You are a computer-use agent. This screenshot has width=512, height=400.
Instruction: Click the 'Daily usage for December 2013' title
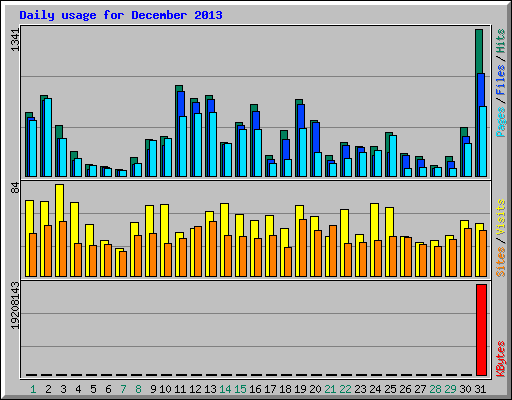[x=121, y=15]
